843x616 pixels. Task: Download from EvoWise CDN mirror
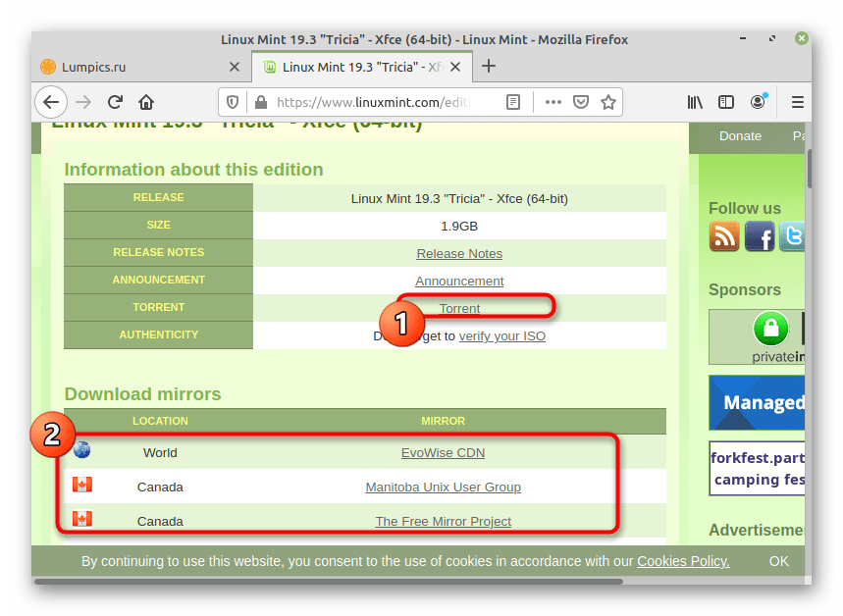[443, 453]
